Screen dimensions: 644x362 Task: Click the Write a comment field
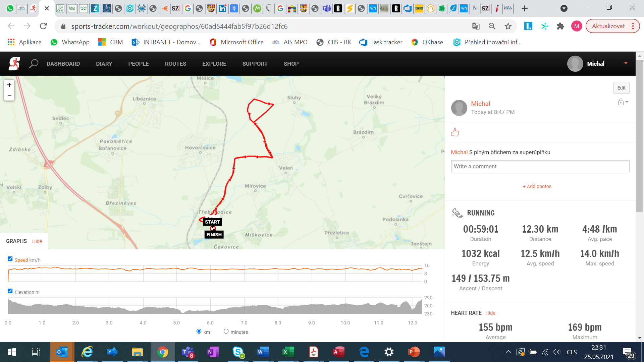click(540, 166)
